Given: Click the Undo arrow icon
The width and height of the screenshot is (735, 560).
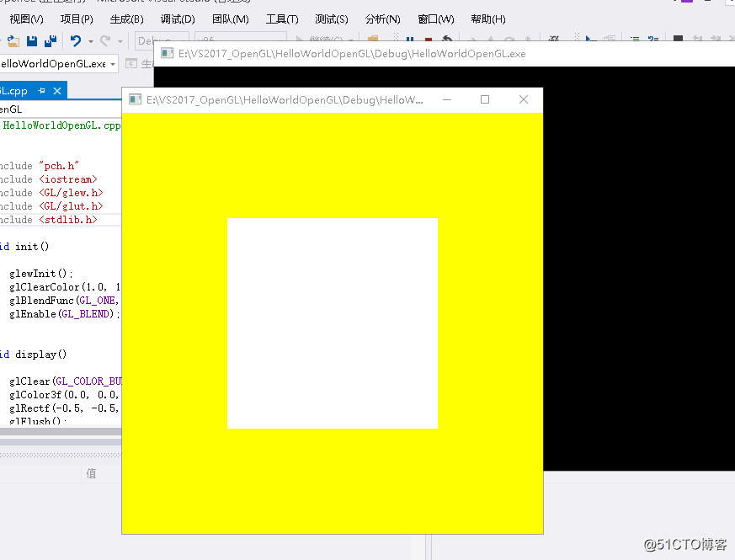Looking at the screenshot, I should 76,41.
